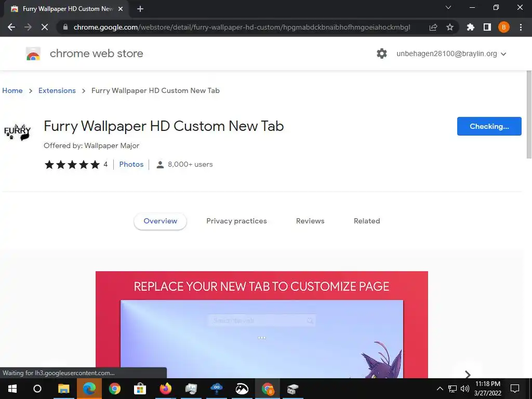Image resolution: width=532 pixels, height=399 pixels.
Task: Switch to the Reviews tab
Action: [310, 221]
